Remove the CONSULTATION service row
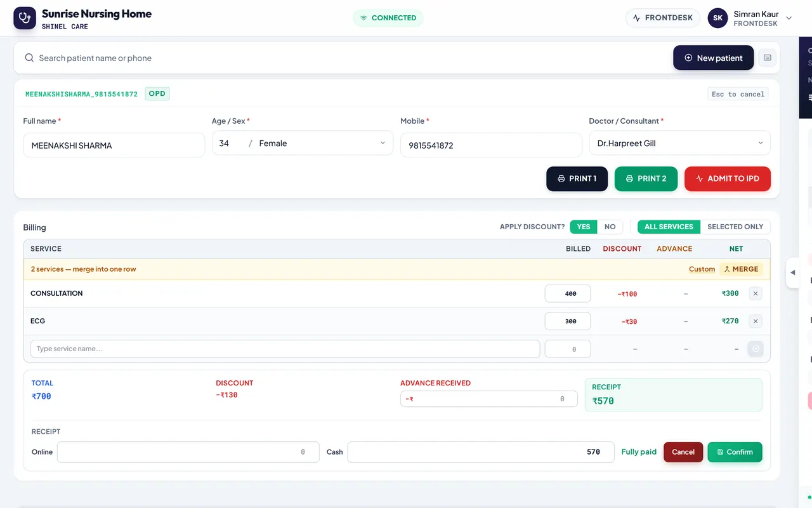The image size is (812, 508). click(755, 293)
